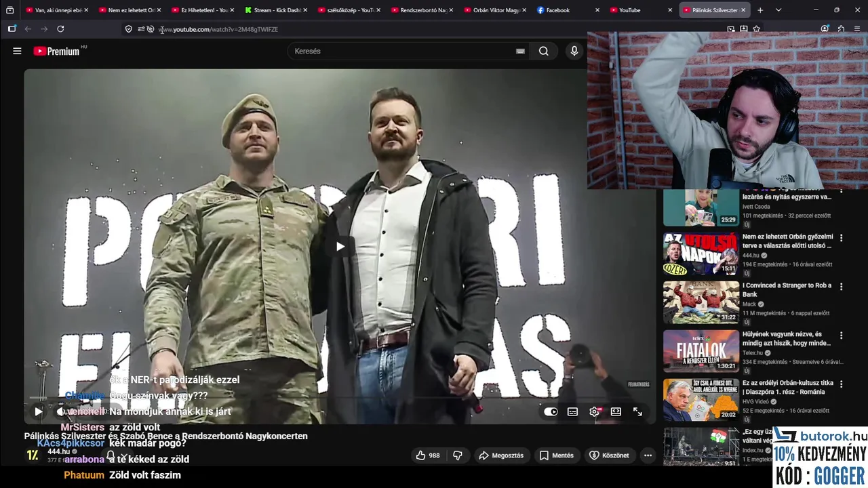Click the video title Pálinkás Szilveszter és Szabó Bence

coord(166,436)
